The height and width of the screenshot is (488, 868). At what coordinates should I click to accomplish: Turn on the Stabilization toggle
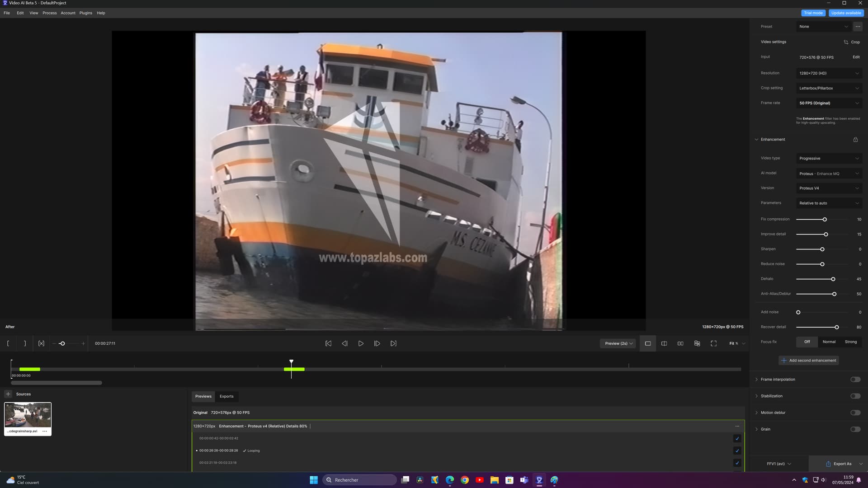coord(855,396)
